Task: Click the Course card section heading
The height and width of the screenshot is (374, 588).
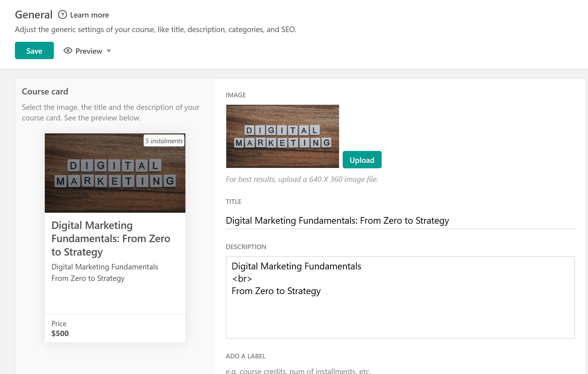Action: tap(45, 91)
